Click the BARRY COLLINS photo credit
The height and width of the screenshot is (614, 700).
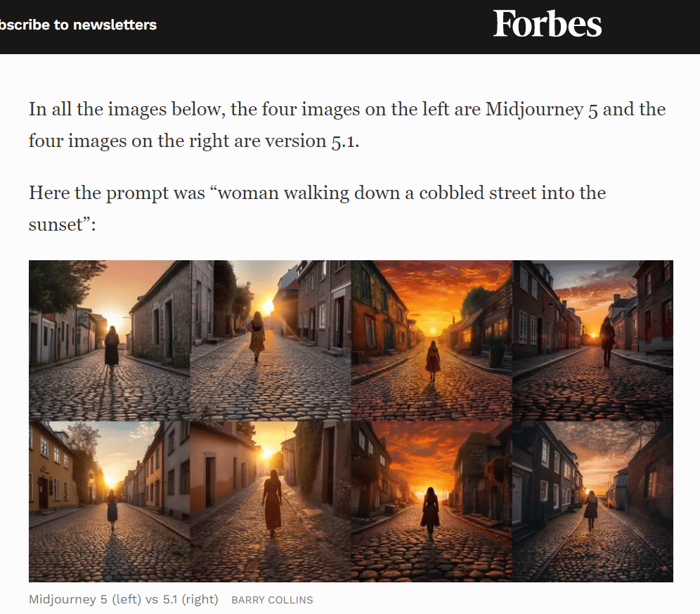[272, 600]
